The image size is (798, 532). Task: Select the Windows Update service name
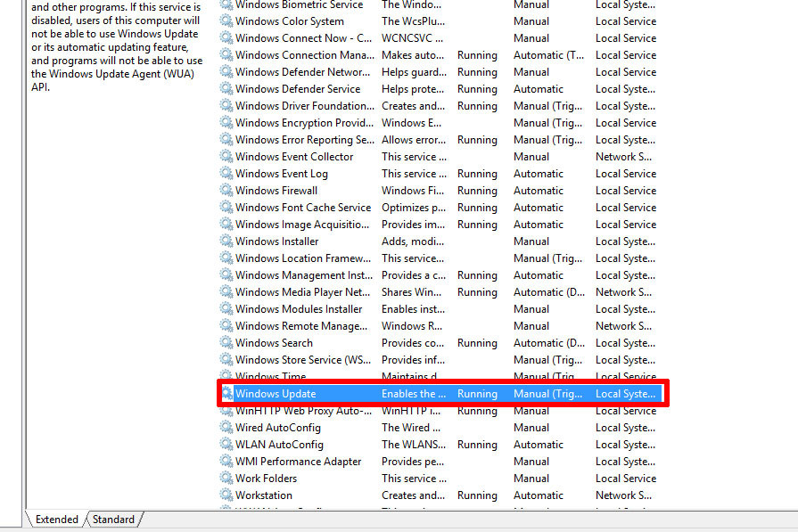276,394
